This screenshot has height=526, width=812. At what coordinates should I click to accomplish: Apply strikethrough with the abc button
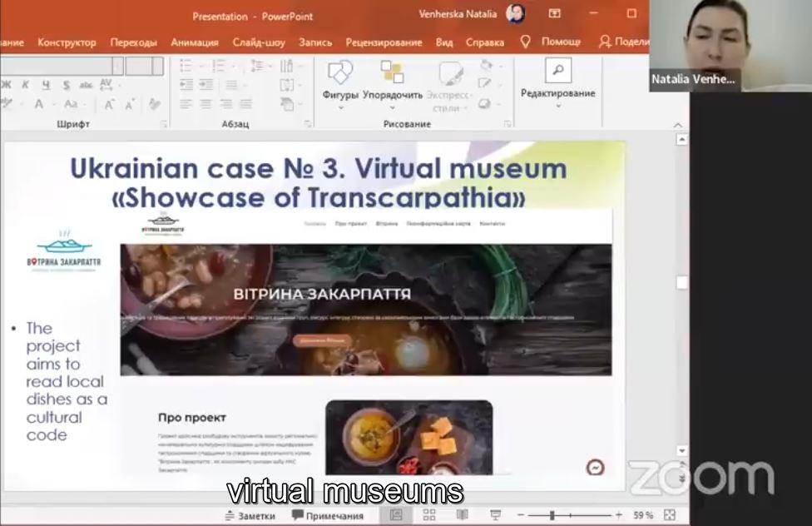point(86,84)
